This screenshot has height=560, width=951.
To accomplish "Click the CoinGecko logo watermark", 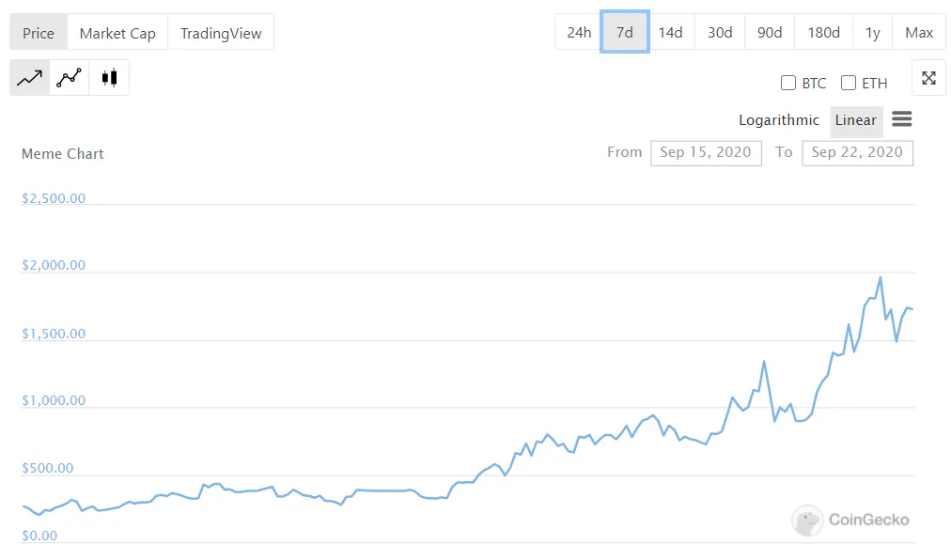I will pyautogui.click(x=851, y=520).
